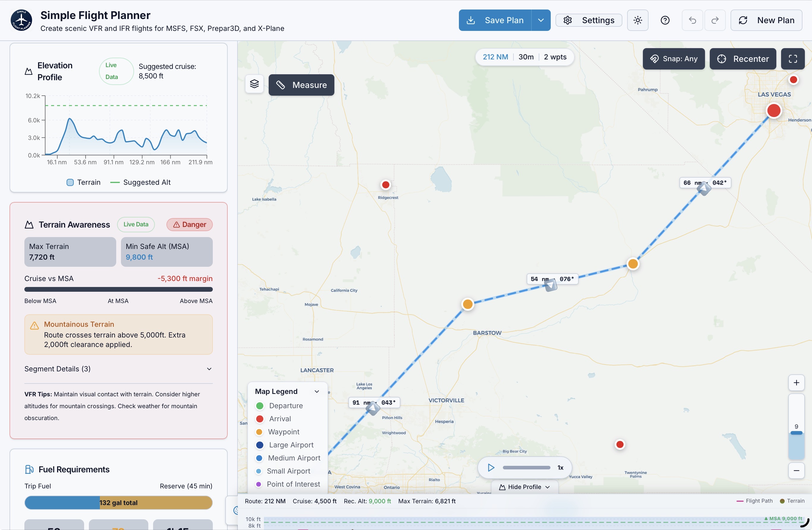This screenshot has height=530, width=812.
Task: Select the red airport marker at Ridgecrest
Action: pyautogui.click(x=385, y=185)
